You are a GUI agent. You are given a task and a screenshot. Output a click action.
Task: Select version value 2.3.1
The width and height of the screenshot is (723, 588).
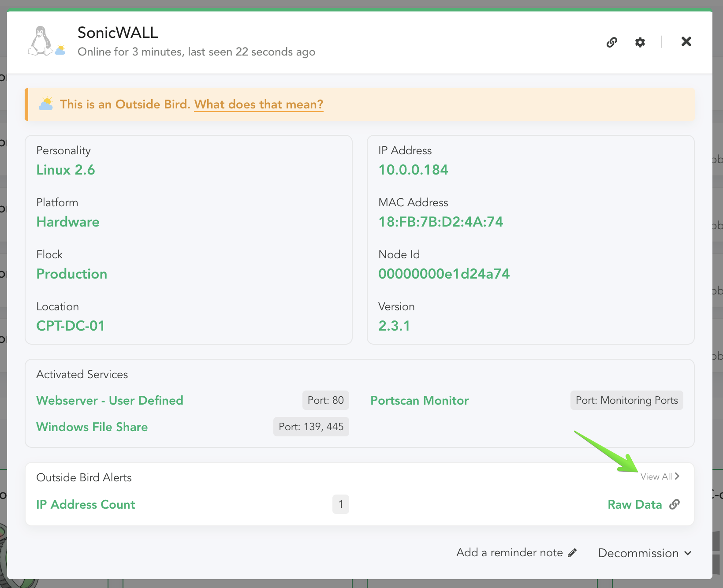[394, 326]
